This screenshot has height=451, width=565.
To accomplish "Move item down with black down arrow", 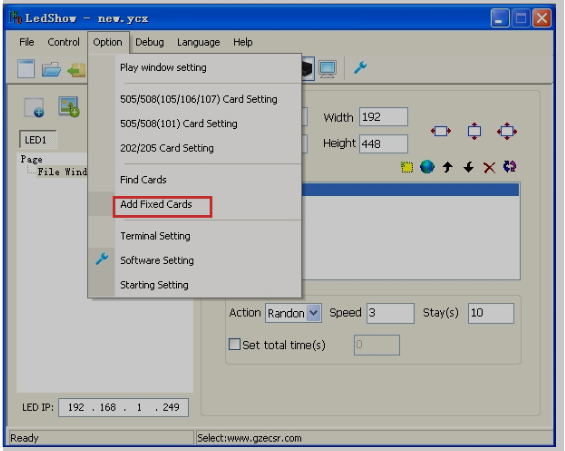I will coord(468,167).
